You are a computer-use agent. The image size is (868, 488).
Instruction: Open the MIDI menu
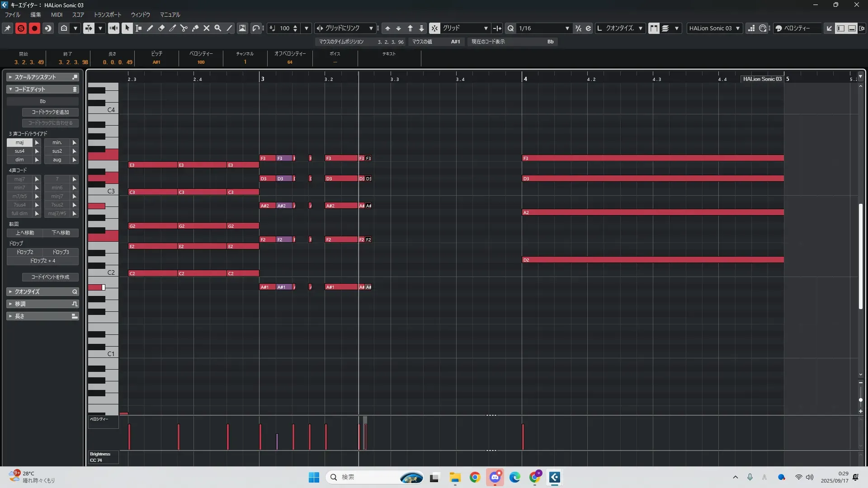[x=57, y=14]
